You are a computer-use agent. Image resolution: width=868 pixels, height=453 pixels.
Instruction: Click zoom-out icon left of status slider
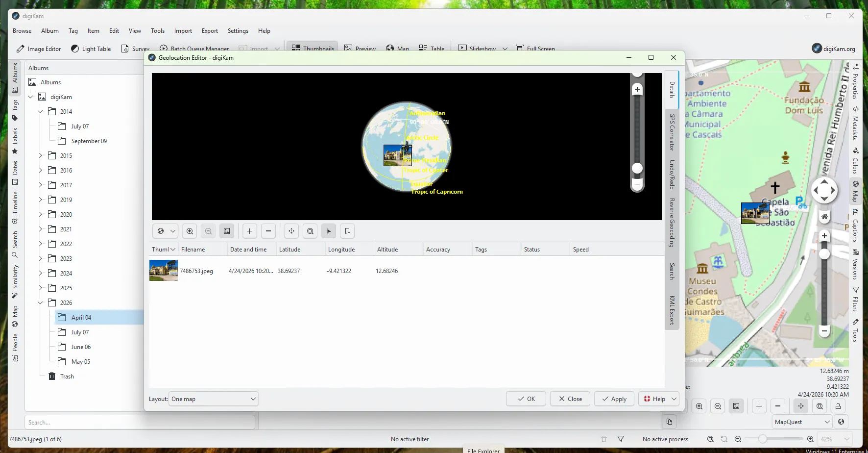click(x=738, y=439)
